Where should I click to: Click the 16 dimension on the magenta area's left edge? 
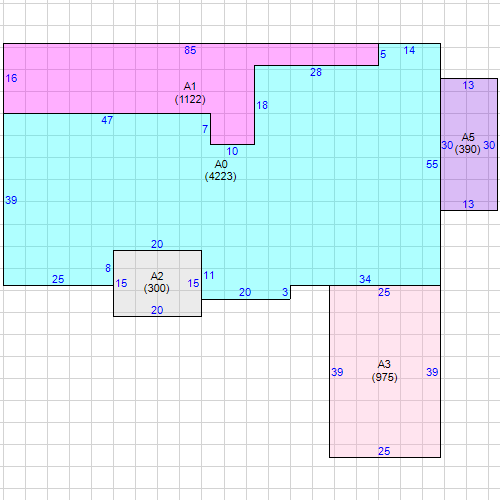pyautogui.click(x=11, y=78)
